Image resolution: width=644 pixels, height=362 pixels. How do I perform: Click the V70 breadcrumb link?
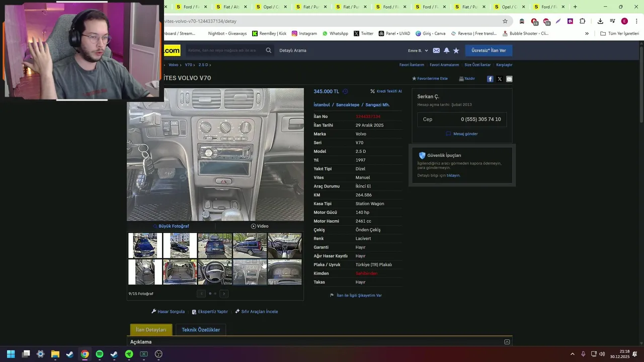click(x=188, y=65)
